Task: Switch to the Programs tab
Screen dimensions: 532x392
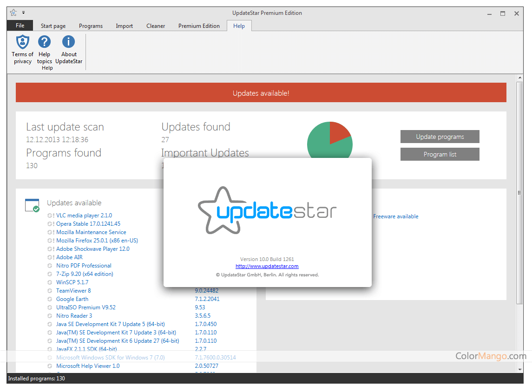Action: click(x=91, y=26)
